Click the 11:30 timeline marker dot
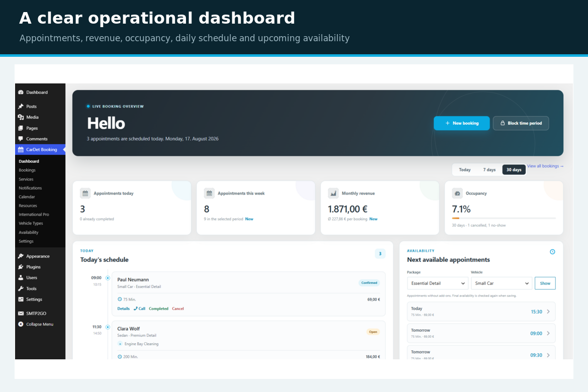Image resolution: width=588 pixels, height=392 pixels. point(108,327)
